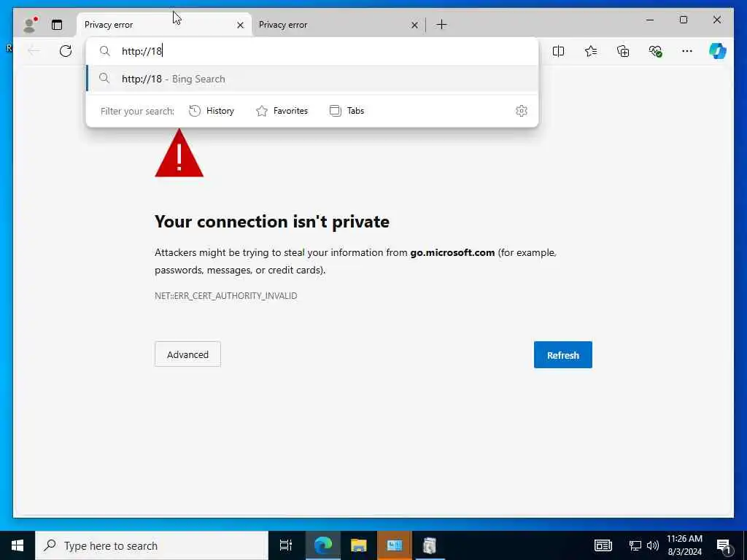
Task: Open the notification center icon
Action: click(x=723, y=545)
